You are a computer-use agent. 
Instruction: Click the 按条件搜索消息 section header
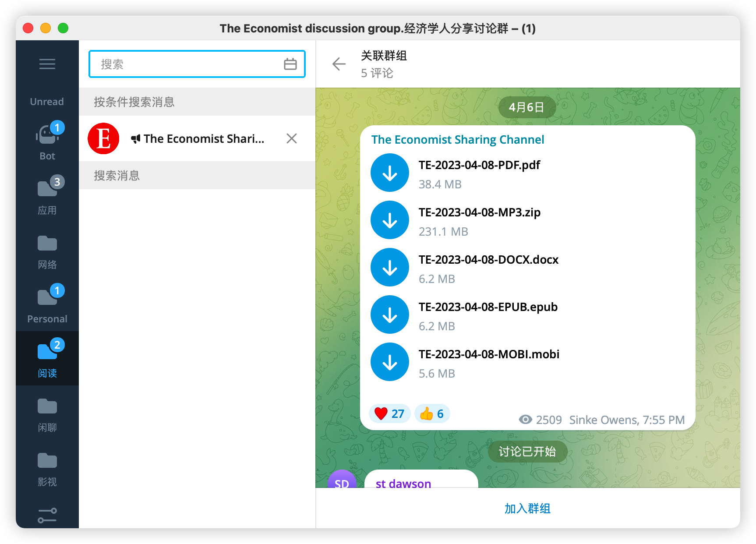[x=197, y=102]
